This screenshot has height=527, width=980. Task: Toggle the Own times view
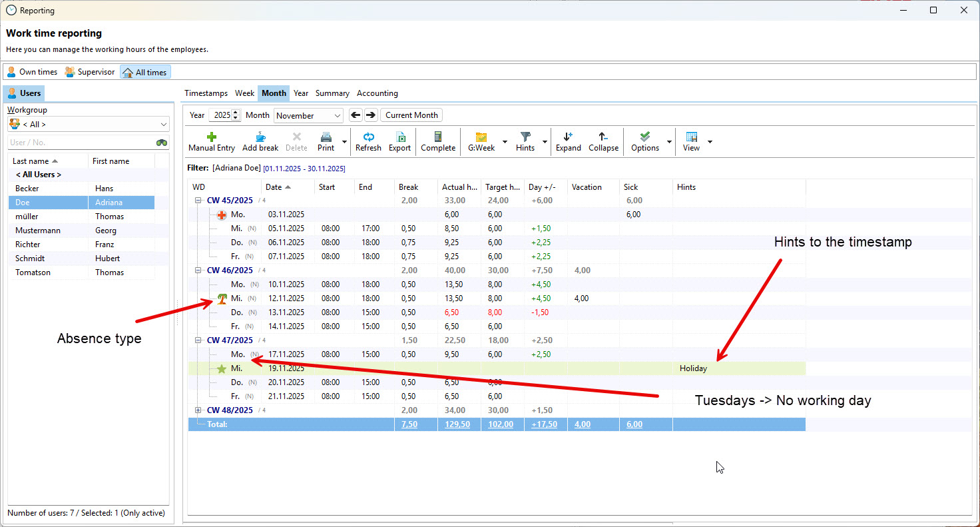32,72
